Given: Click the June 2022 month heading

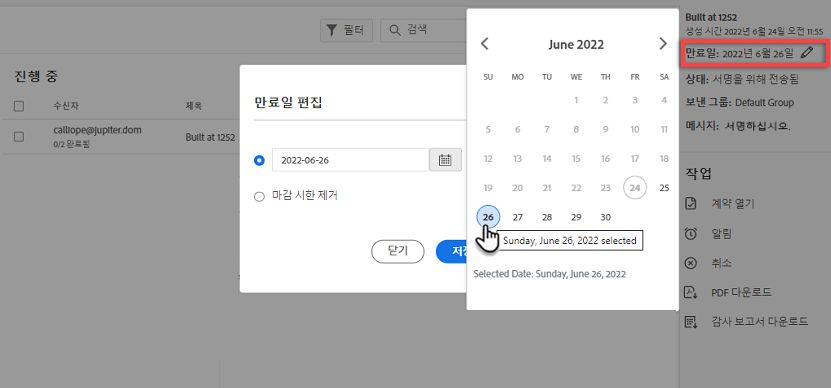Looking at the screenshot, I should coord(576,45).
